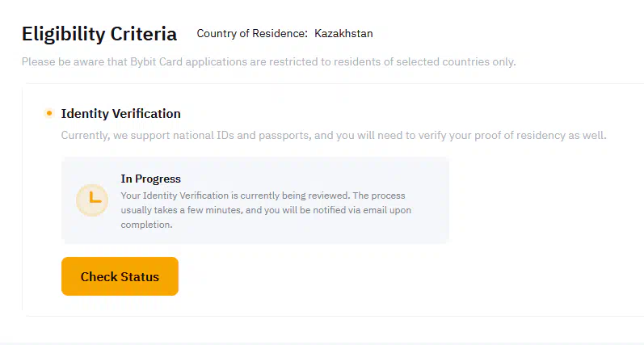
Task: Click the Country of Residence label
Action: coord(252,33)
